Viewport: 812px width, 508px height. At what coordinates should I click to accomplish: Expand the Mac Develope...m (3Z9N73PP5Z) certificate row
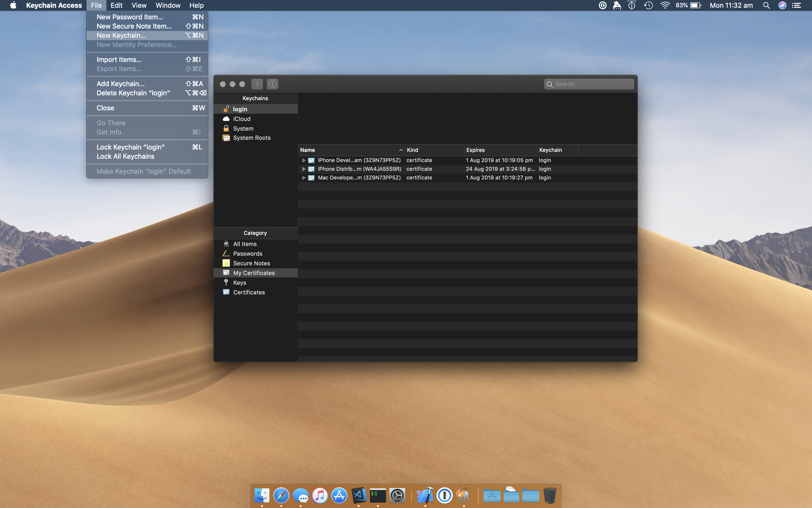tap(304, 178)
